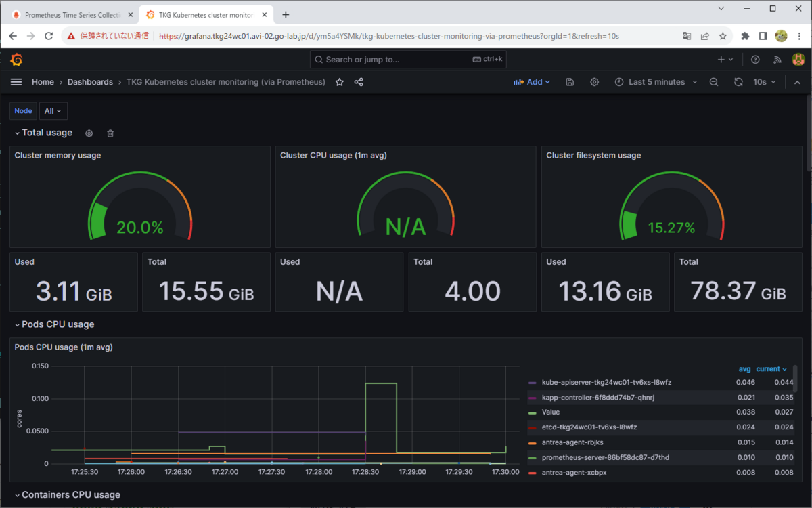Open Total usage row settings gear
The height and width of the screenshot is (508, 812).
[89, 133]
